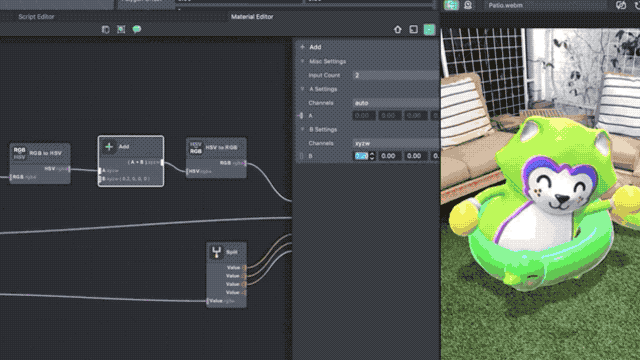Click the plus icon beside Add title
This screenshot has width=640, height=360.
point(302,47)
